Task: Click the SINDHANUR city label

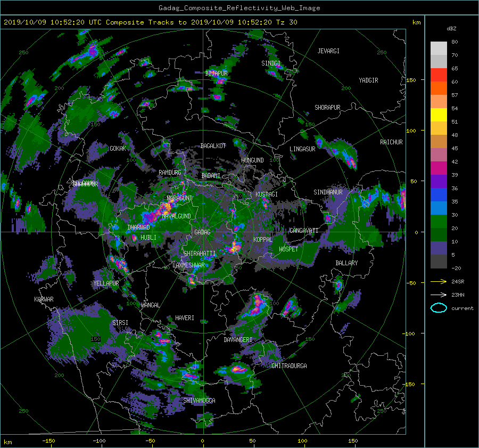Action: tap(328, 192)
